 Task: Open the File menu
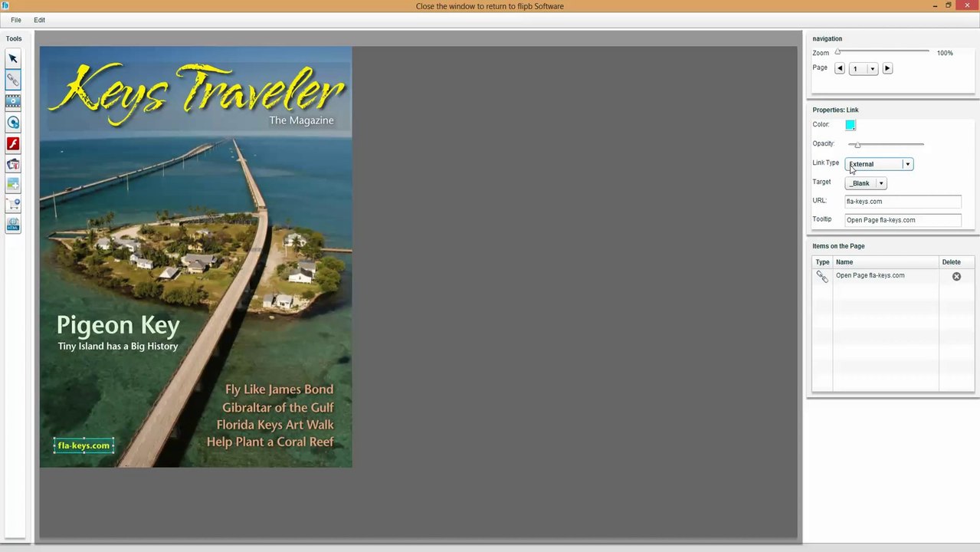point(16,20)
